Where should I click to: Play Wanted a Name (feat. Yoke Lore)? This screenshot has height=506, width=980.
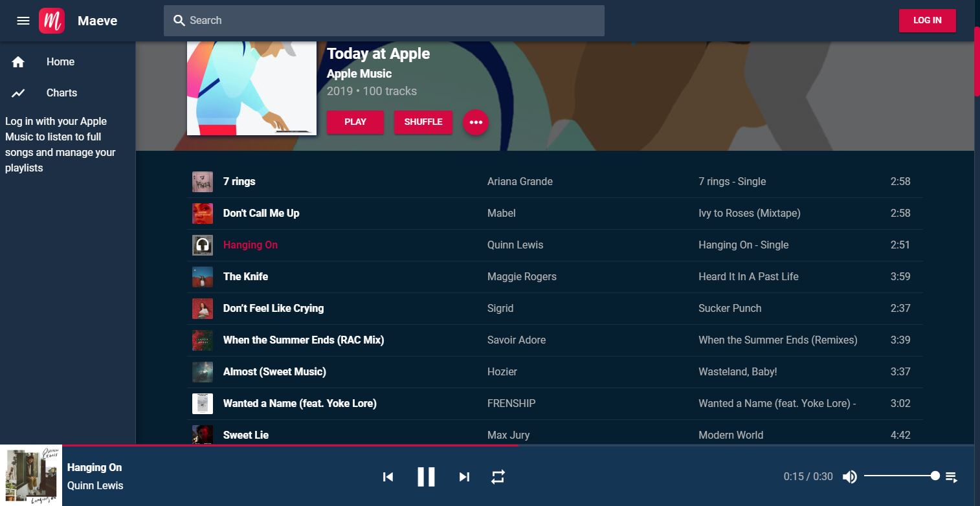tap(300, 404)
